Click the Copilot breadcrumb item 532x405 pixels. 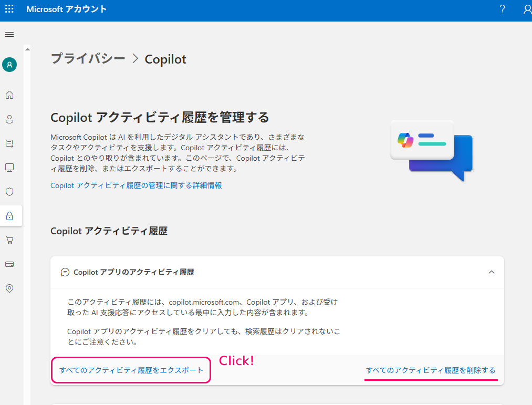pyautogui.click(x=165, y=59)
